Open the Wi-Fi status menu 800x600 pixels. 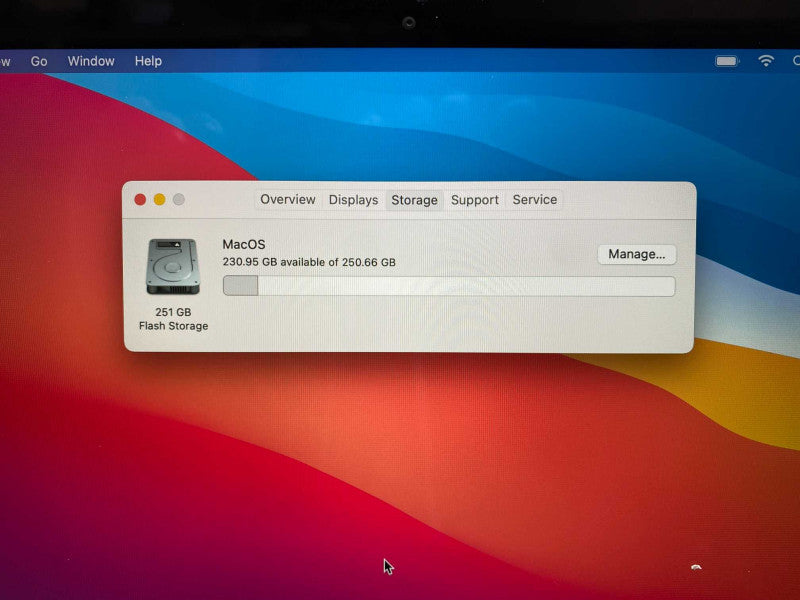(766, 61)
